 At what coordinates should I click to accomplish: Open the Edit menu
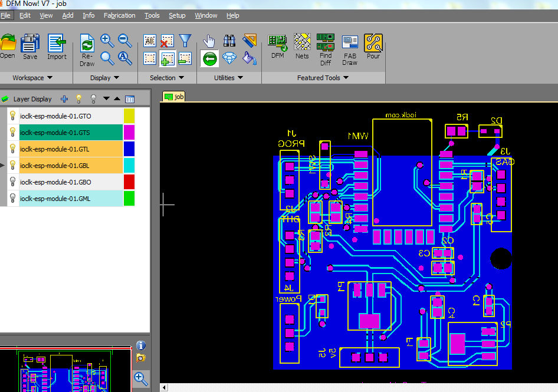pos(25,16)
